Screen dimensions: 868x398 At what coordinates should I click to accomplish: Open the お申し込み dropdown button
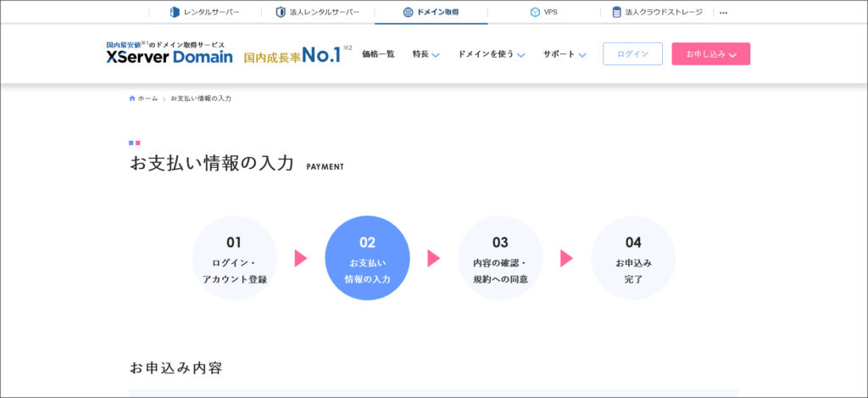point(711,53)
